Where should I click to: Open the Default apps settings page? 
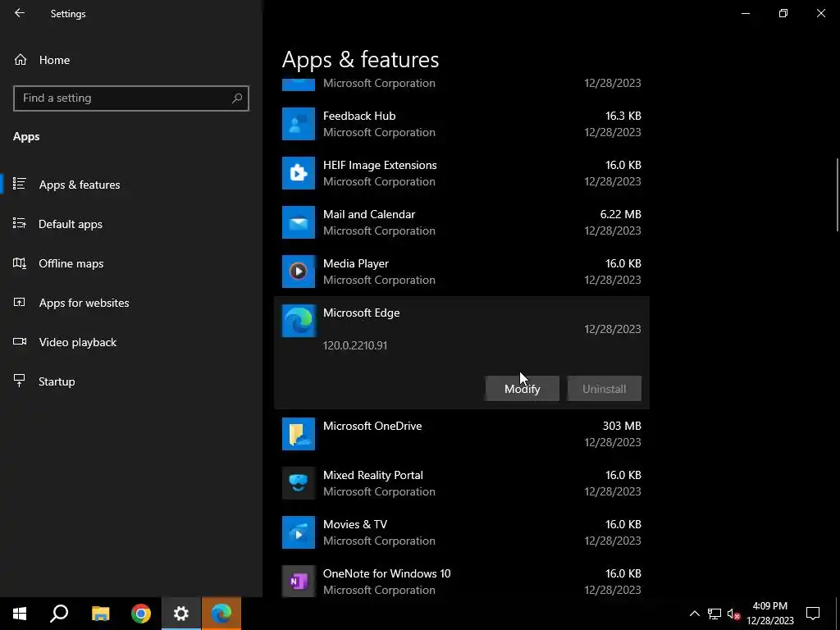click(71, 224)
